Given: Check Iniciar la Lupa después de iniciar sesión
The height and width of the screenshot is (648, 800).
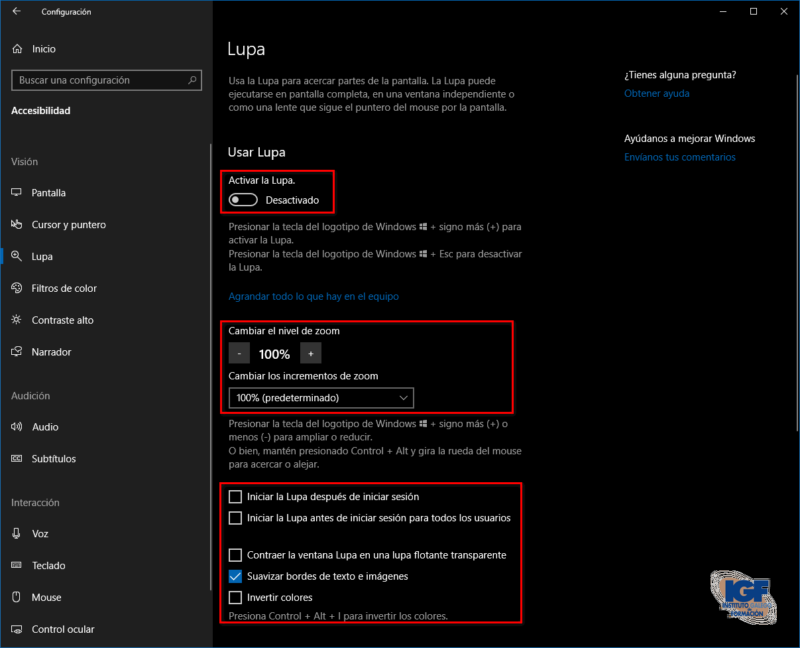Looking at the screenshot, I should point(236,496).
